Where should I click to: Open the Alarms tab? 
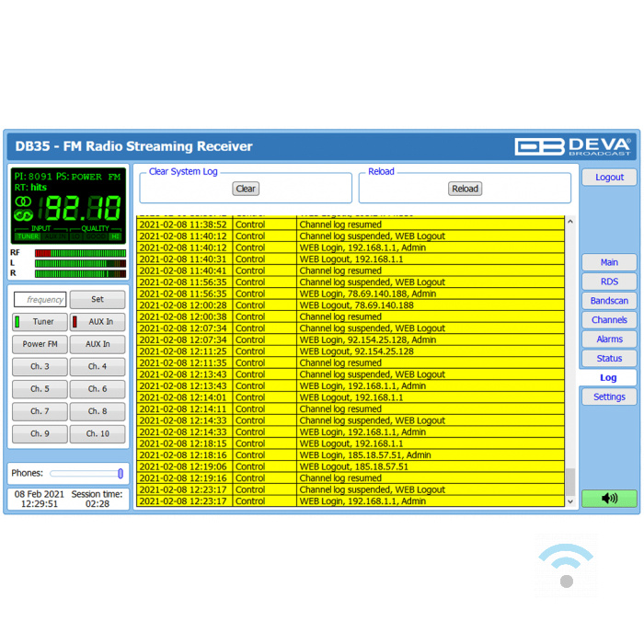[609, 339]
